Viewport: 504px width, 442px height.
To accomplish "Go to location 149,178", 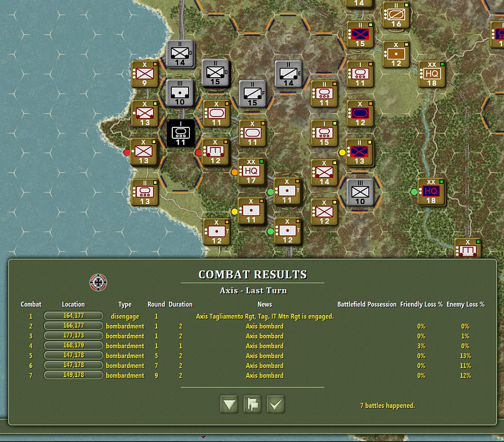I will tap(73, 375).
